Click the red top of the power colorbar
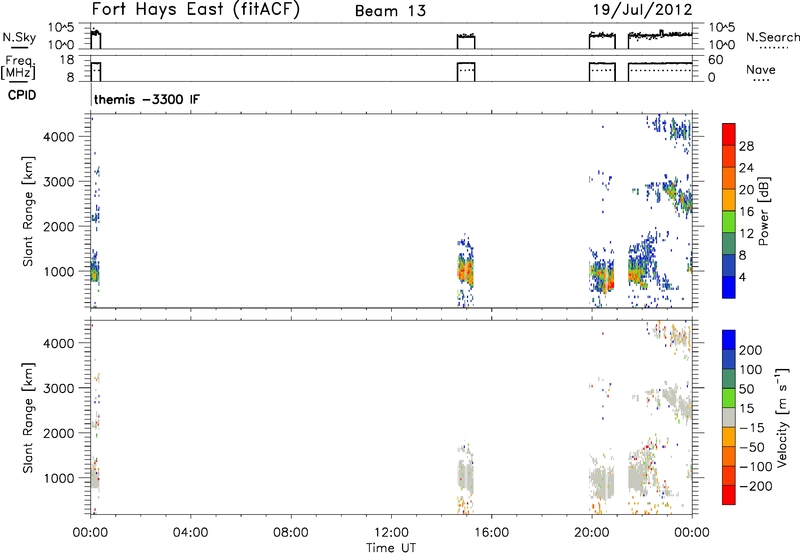This screenshot has width=800, height=554. 729,134
